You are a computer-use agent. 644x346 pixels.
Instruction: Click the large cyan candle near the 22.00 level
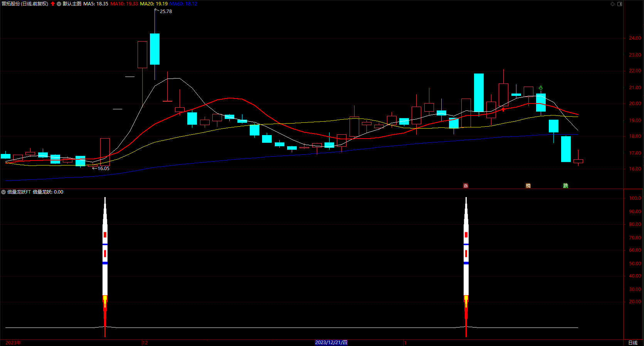(479, 93)
